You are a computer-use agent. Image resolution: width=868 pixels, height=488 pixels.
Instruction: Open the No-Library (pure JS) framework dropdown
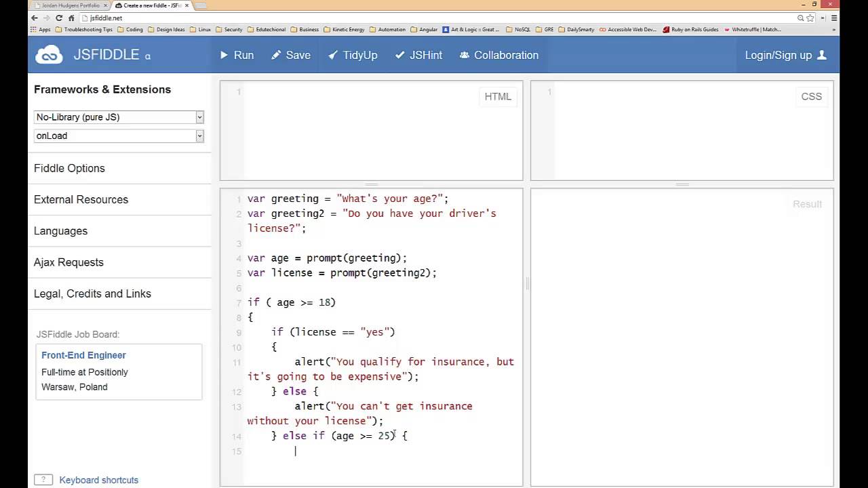119,117
